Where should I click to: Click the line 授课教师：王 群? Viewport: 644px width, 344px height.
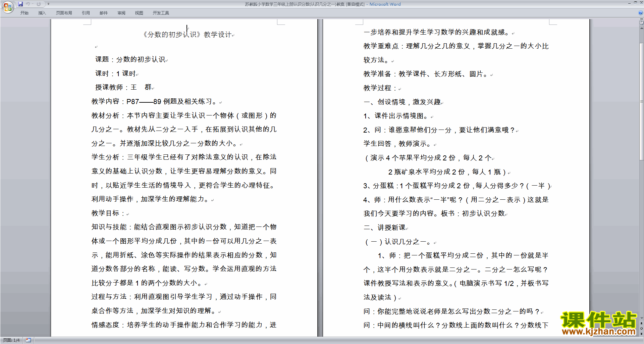pyautogui.click(x=124, y=87)
